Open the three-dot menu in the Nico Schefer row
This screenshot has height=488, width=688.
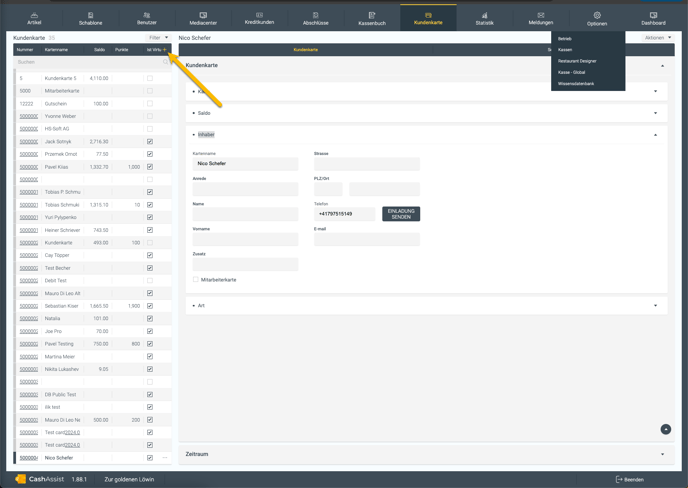165,458
